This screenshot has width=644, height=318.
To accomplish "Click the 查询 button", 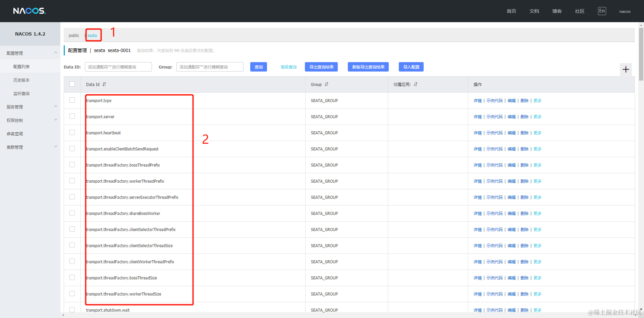I will [x=259, y=67].
